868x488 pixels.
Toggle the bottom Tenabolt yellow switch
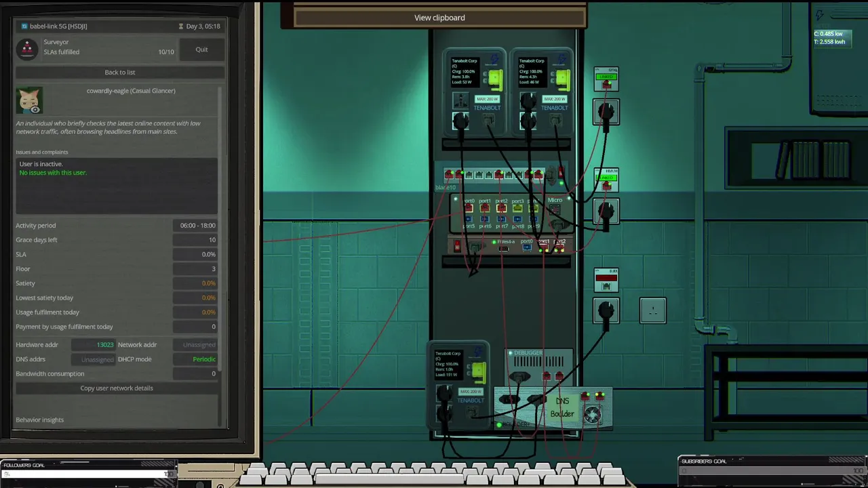coord(478,372)
